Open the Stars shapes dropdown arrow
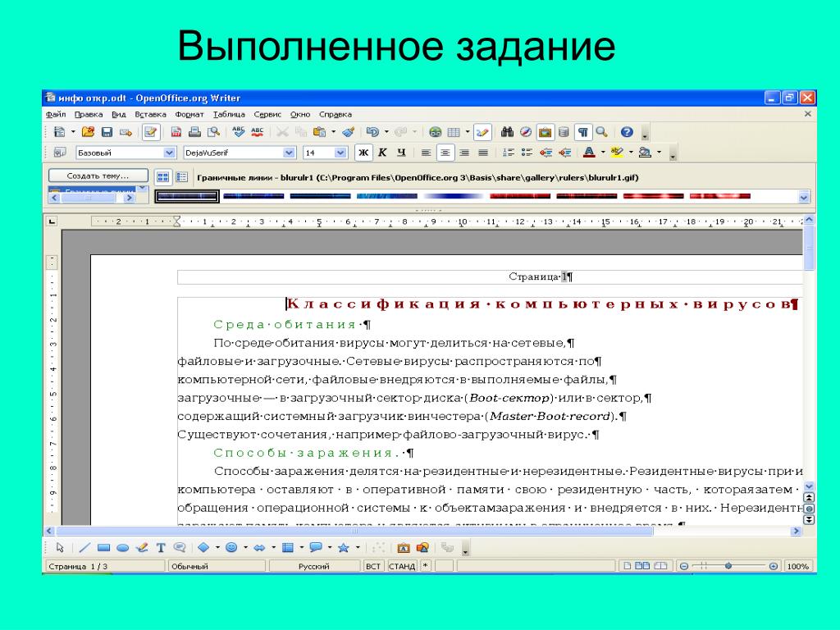Viewport: 840px width, 630px height. 358,547
